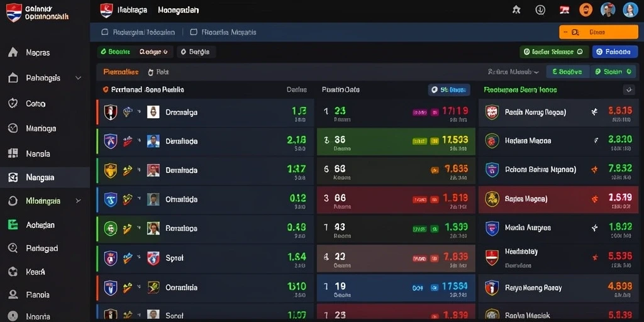Toggle the blue St Iibam pill
Screen dimensions: 644x322
(449, 89)
